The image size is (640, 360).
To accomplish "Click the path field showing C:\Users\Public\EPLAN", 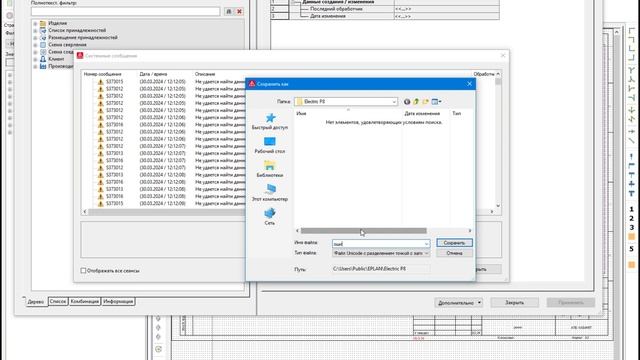I will (381, 269).
